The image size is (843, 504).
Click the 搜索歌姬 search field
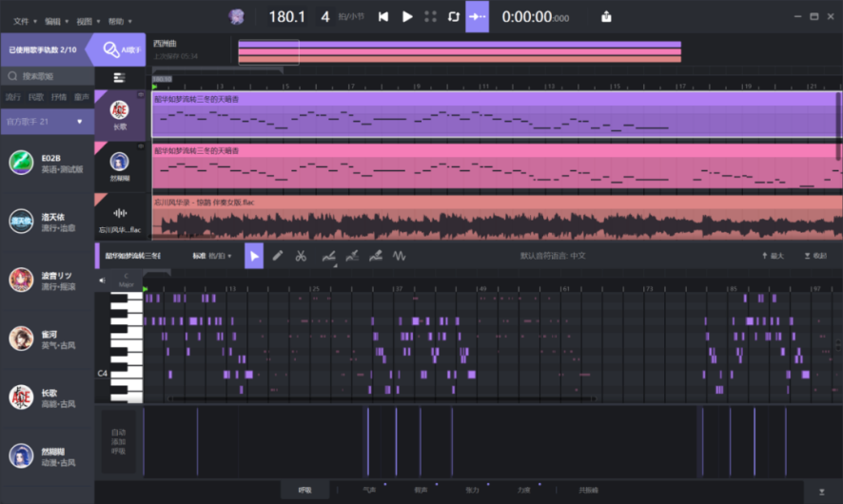(48, 76)
